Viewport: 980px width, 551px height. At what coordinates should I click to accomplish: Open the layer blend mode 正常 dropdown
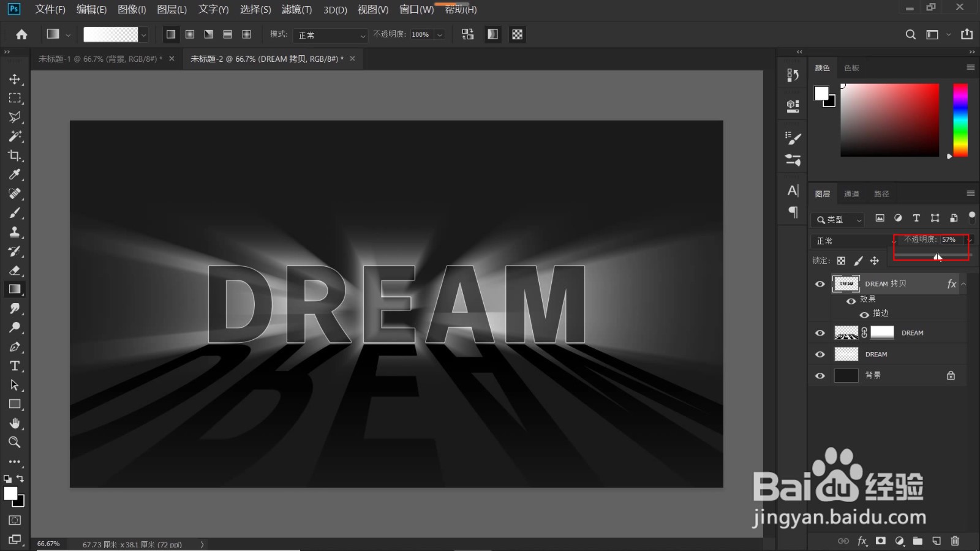pos(854,241)
